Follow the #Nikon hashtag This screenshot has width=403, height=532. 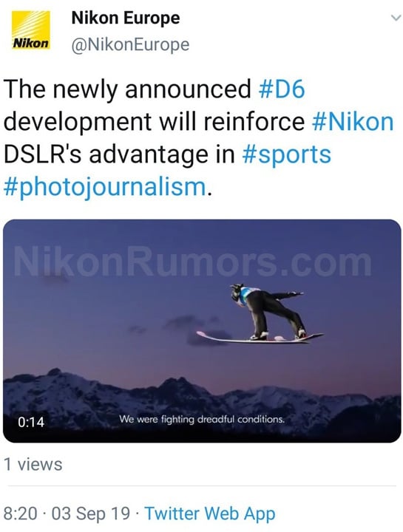[353, 121]
